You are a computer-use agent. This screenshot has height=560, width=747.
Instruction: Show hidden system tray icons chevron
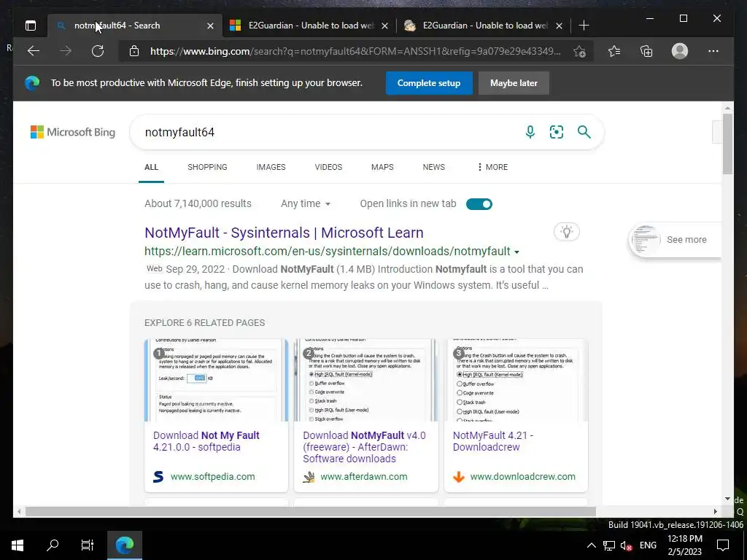pyautogui.click(x=591, y=545)
